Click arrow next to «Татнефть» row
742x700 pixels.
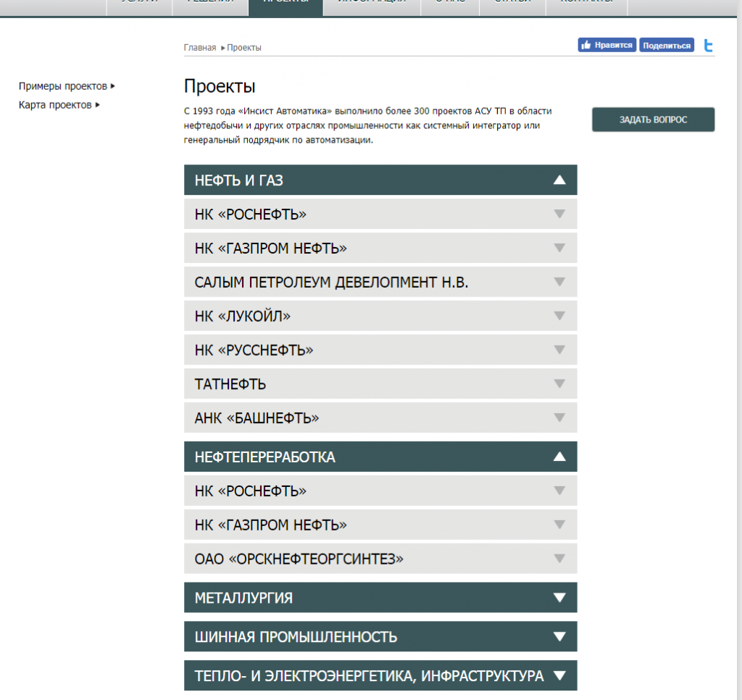[x=559, y=383]
